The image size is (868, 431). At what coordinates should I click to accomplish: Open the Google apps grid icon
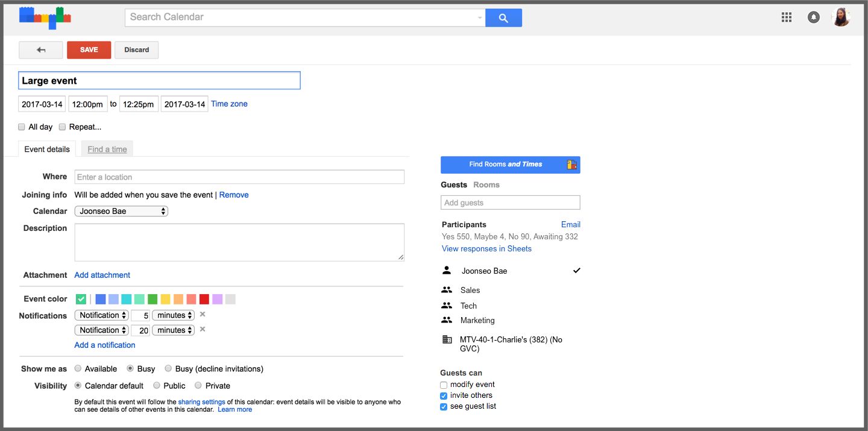[786, 17]
